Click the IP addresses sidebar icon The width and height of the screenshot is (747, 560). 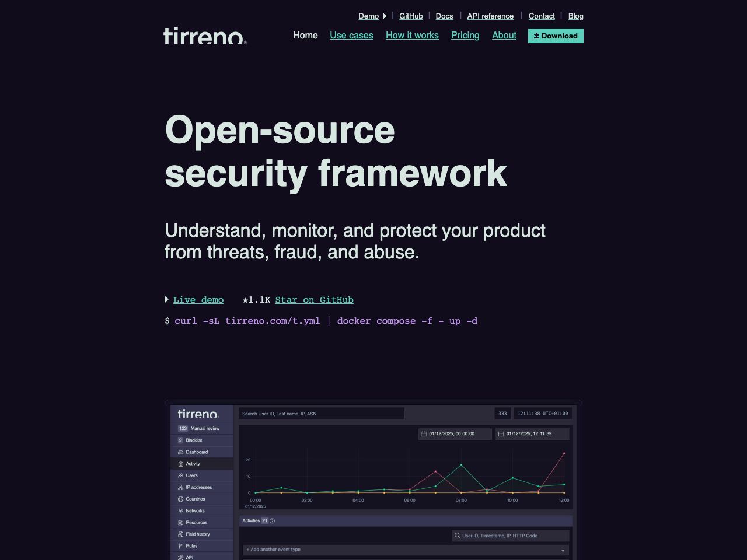click(x=180, y=487)
